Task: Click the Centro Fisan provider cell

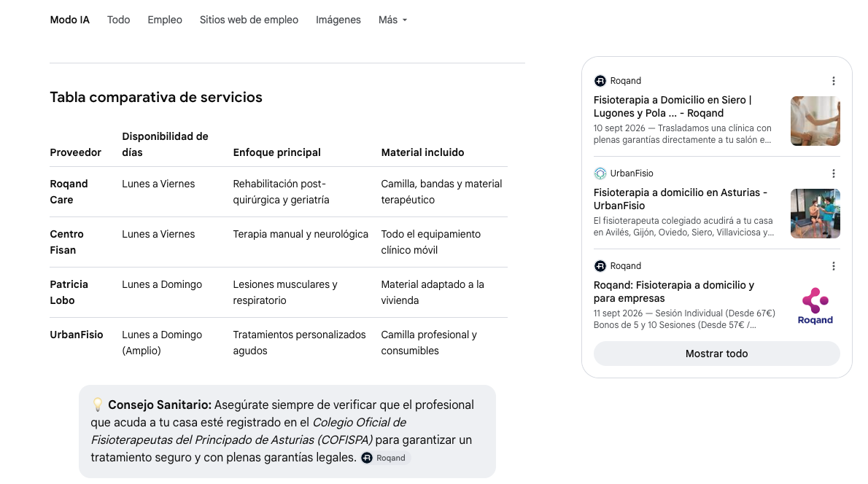Action: pyautogui.click(x=66, y=242)
